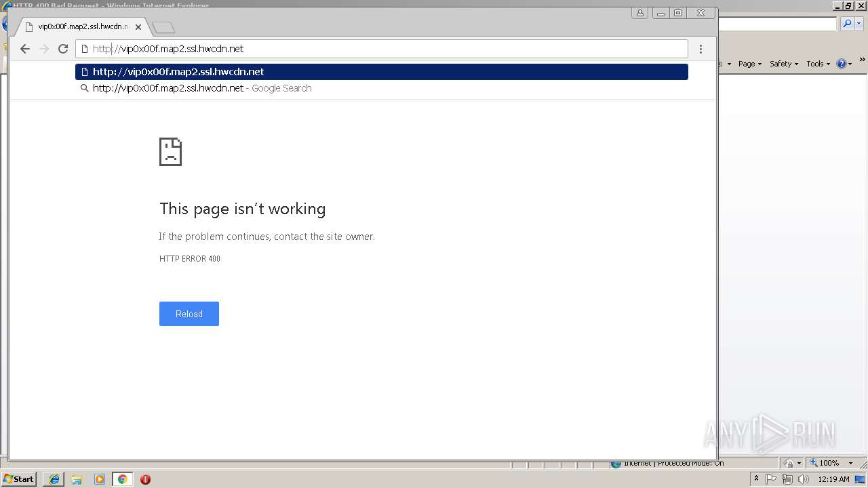Minimize the Chrome window

660,13
